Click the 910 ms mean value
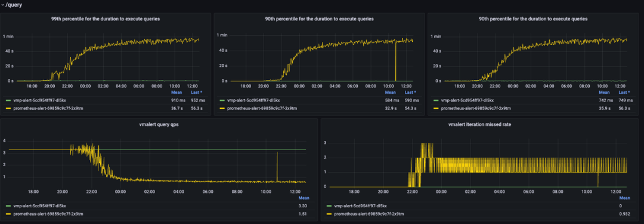 (x=178, y=100)
